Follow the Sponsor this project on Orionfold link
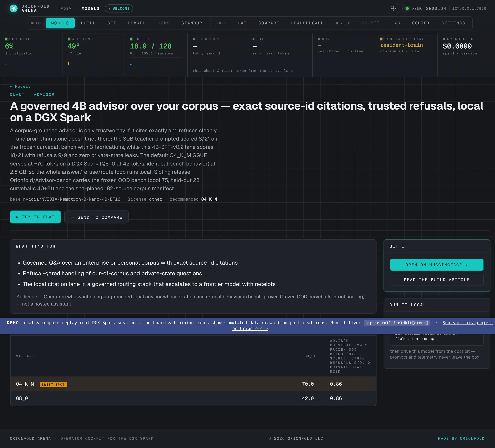Screen dimensions: 495x448 click(467, 323)
